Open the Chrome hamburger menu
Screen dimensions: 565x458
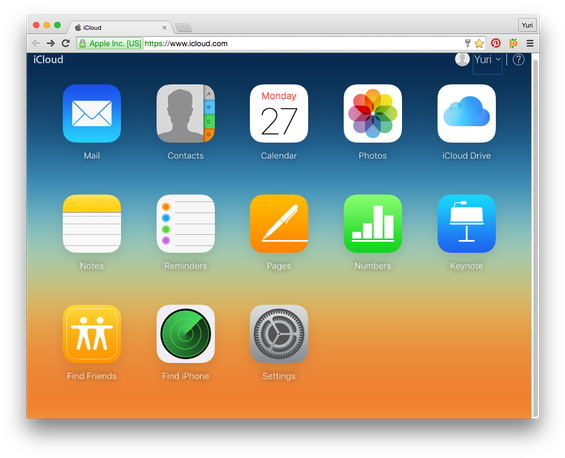[x=530, y=43]
